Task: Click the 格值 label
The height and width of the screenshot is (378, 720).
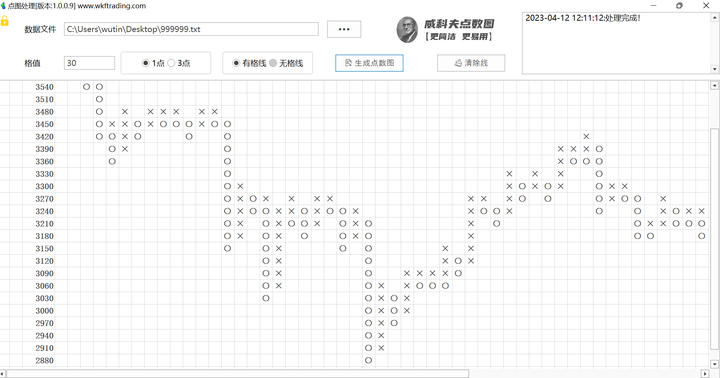Action: tap(32, 63)
